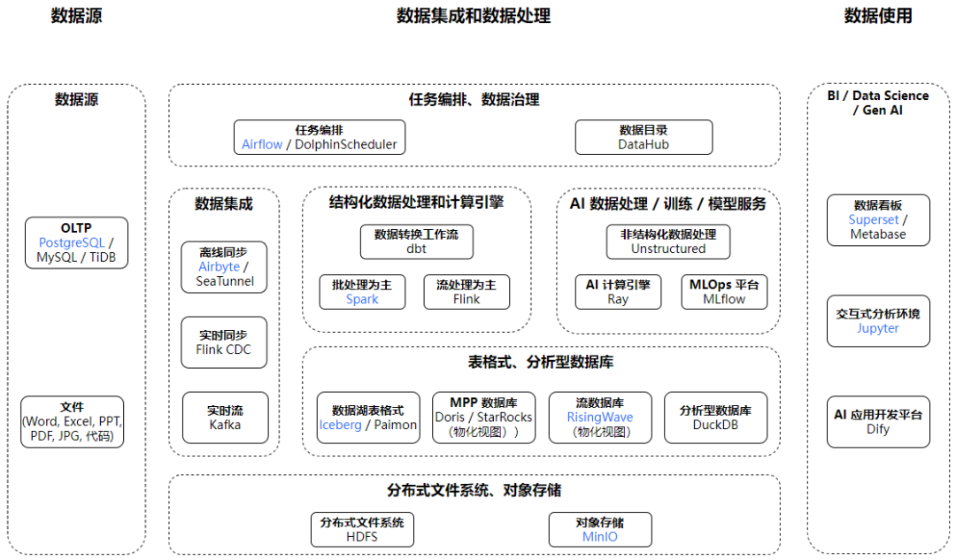Click the Iceberg link in 数据湖表格式 box
The height and width of the screenshot is (560, 956).
[x=340, y=425]
